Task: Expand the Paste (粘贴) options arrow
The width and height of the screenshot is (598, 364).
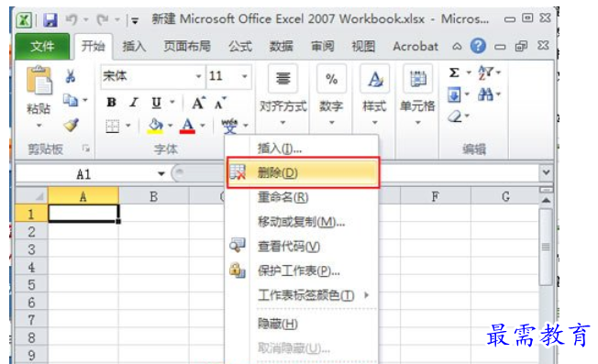Action: click(39, 126)
